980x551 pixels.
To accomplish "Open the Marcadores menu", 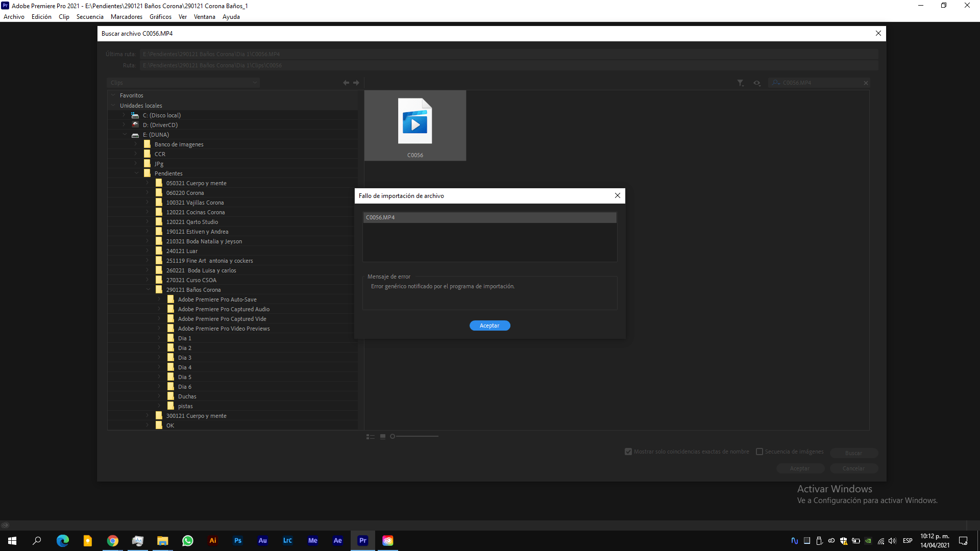I will click(x=126, y=16).
